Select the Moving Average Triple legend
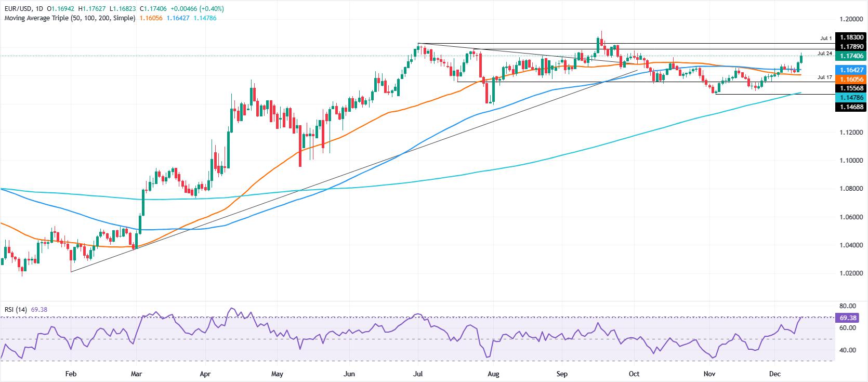 [x=70, y=18]
